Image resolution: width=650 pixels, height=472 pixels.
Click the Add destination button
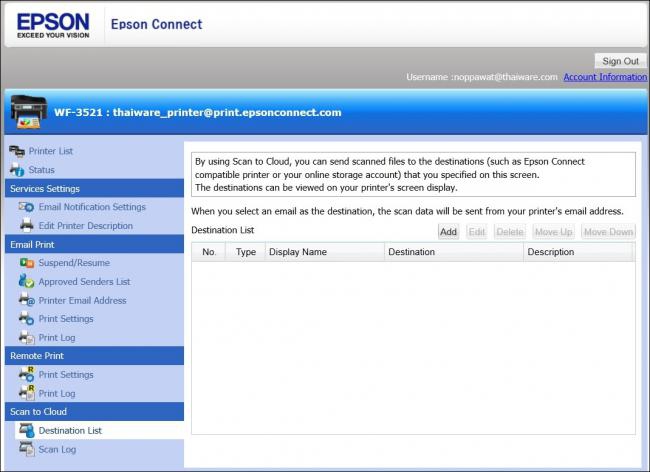coord(448,232)
